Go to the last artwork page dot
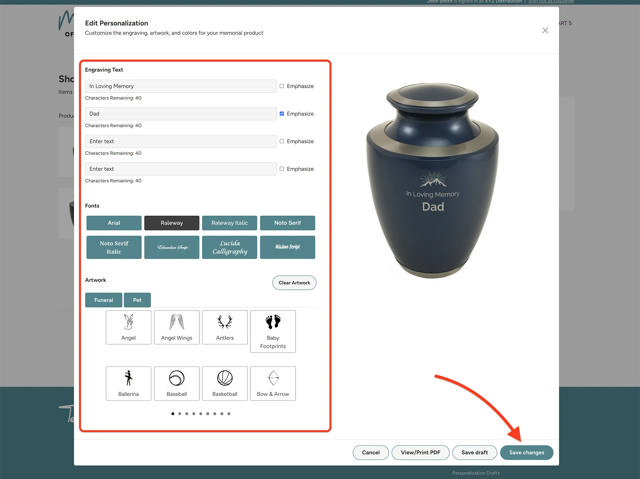This screenshot has width=640, height=479. [x=229, y=414]
